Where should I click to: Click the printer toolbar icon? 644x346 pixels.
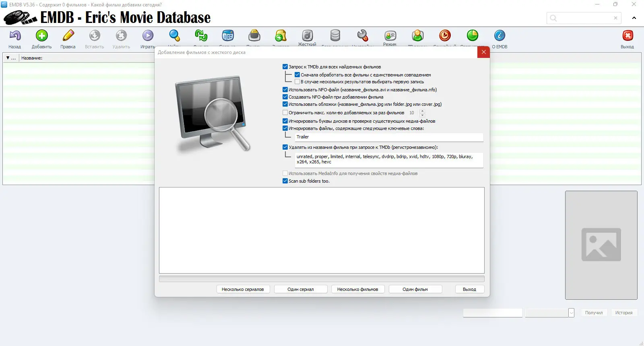(x=254, y=36)
